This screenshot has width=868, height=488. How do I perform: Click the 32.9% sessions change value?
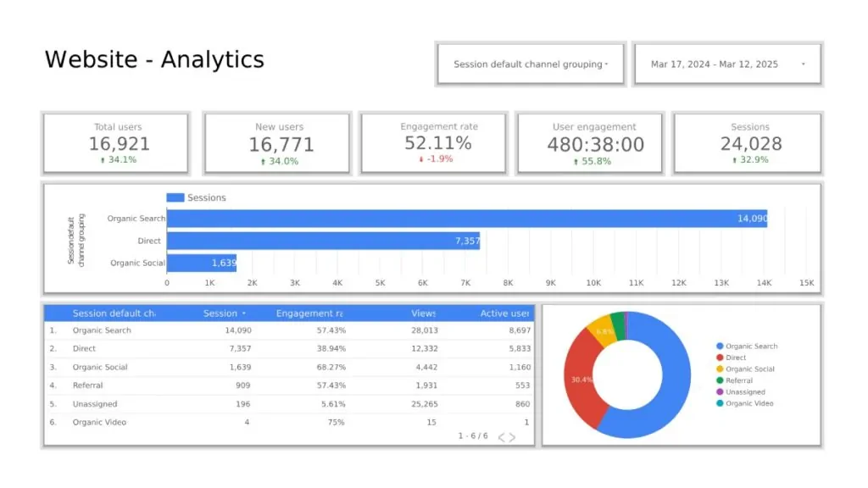click(x=750, y=160)
